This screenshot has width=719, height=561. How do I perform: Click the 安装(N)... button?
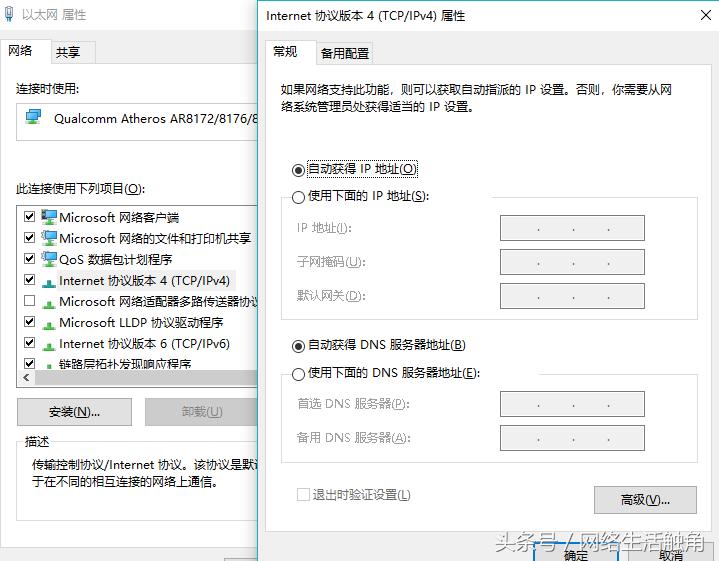tap(74, 412)
